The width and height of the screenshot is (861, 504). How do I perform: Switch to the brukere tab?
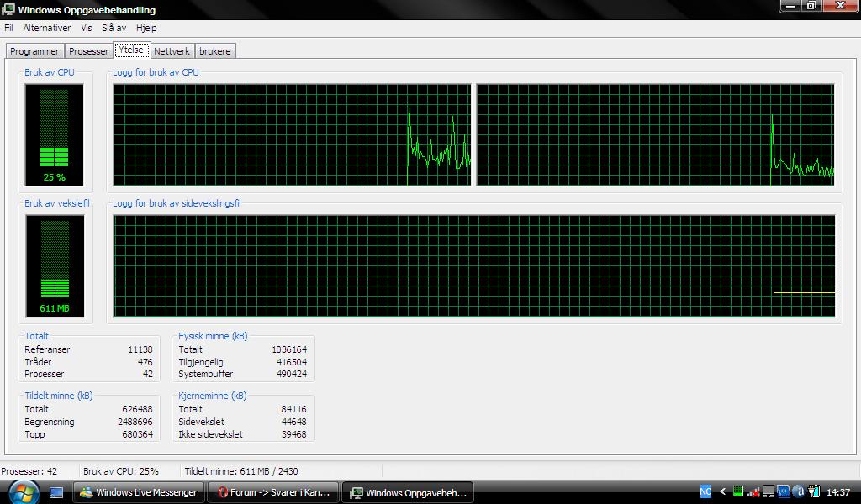214,51
